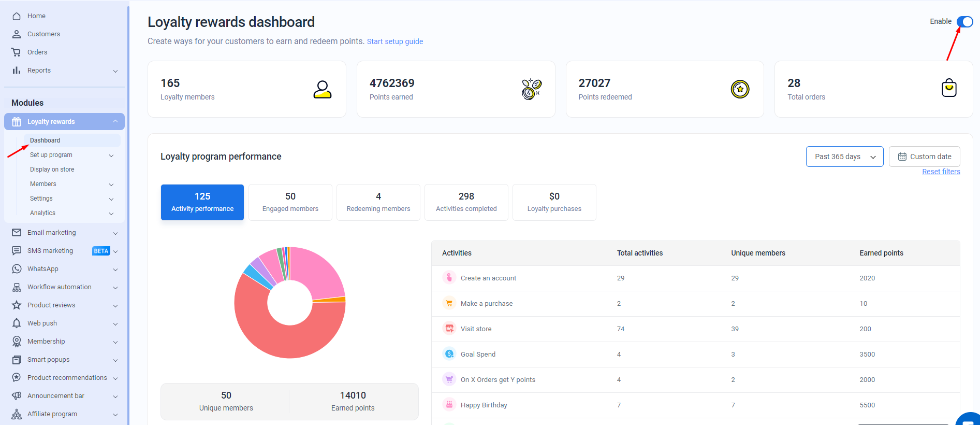Toggle the Enable loyalty program switch
This screenshot has height=425, width=980.
(965, 22)
